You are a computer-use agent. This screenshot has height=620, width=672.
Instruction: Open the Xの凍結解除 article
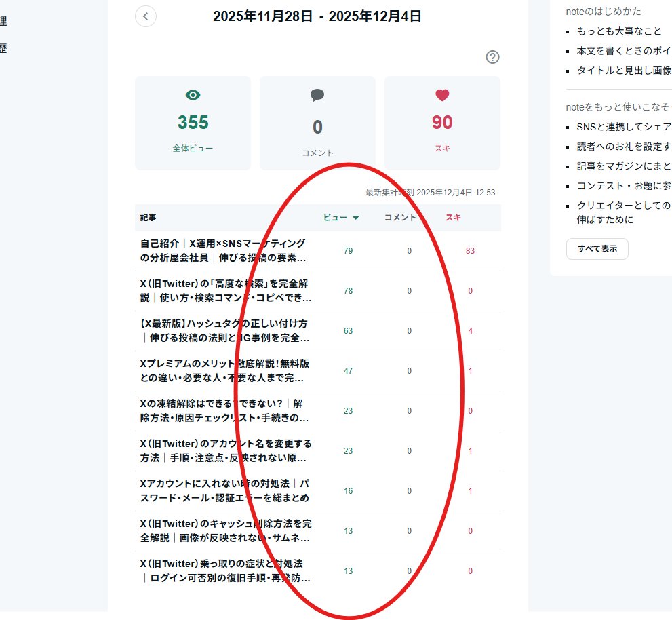224,410
